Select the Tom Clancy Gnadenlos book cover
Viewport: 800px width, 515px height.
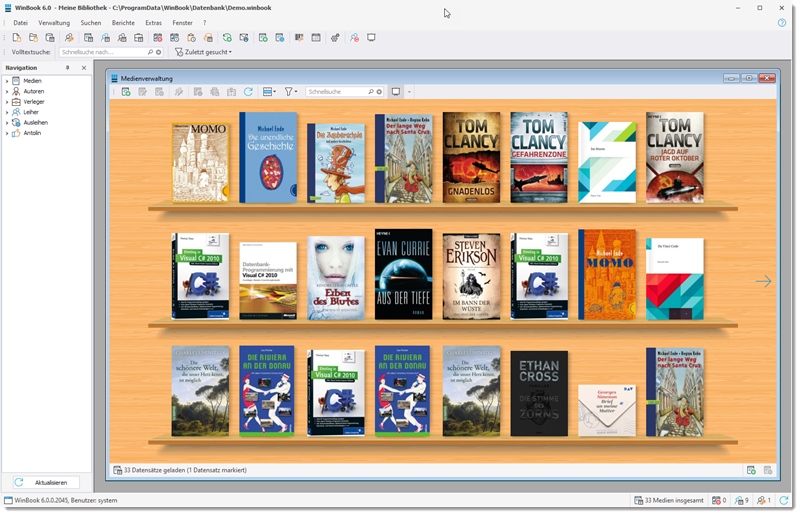(x=471, y=157)
